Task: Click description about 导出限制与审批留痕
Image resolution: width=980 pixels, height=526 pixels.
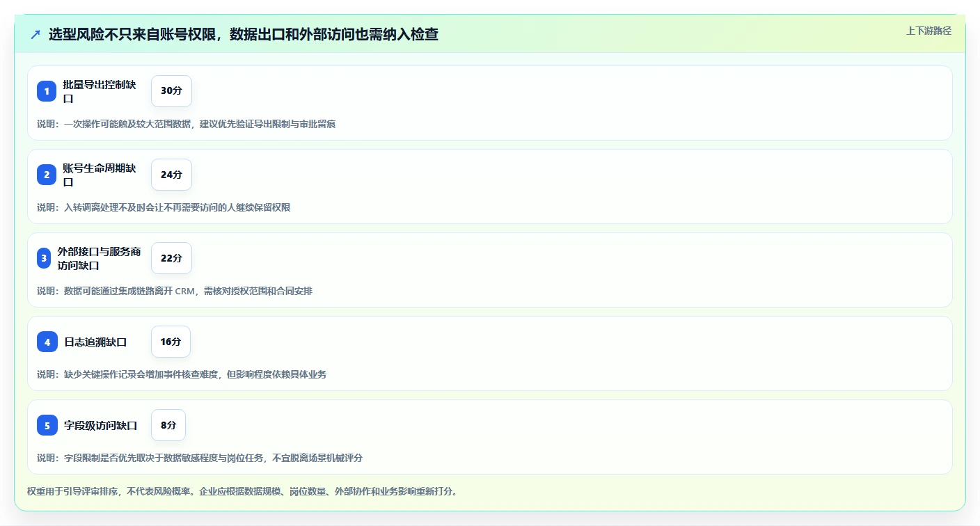Action: [x=187, y=124]
